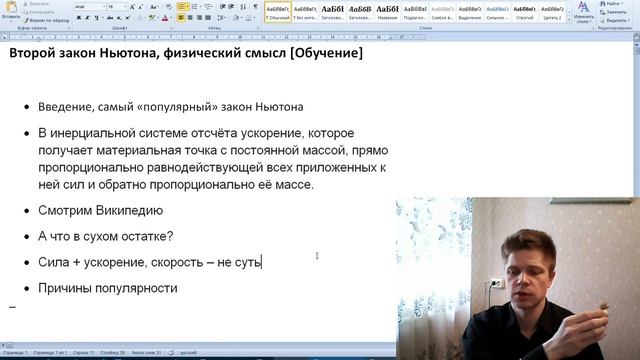Click the multilevel list icon
The width and height of the screenshot is (640, 360).
208,7
